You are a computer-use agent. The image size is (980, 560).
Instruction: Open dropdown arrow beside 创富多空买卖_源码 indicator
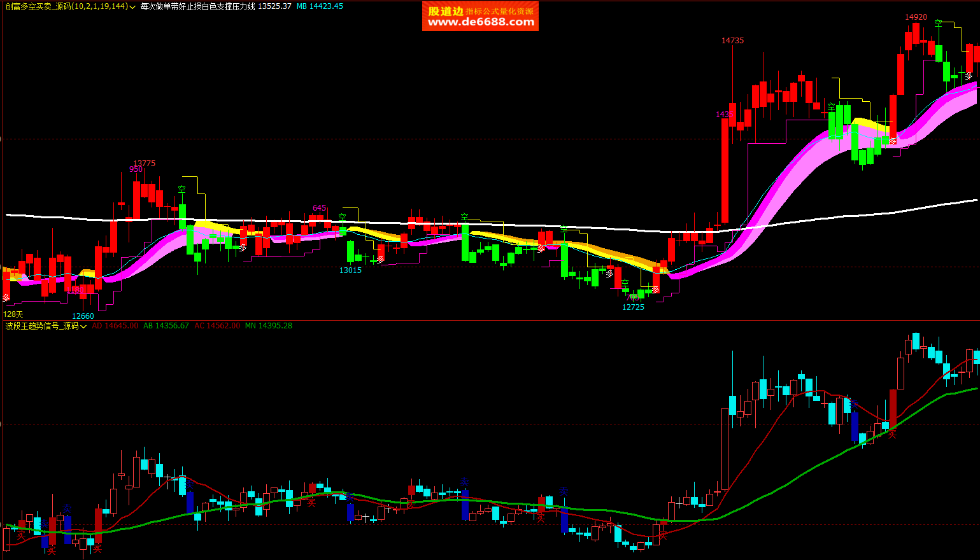tap(132, 7)
